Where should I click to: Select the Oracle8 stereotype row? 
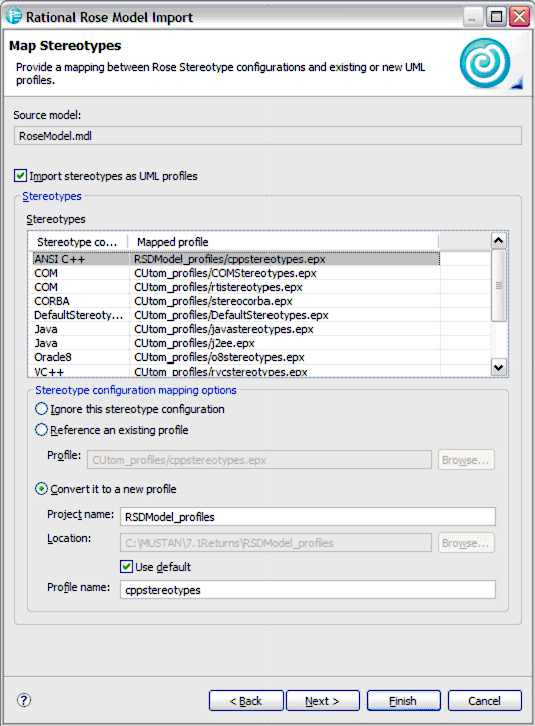point(236,357)
